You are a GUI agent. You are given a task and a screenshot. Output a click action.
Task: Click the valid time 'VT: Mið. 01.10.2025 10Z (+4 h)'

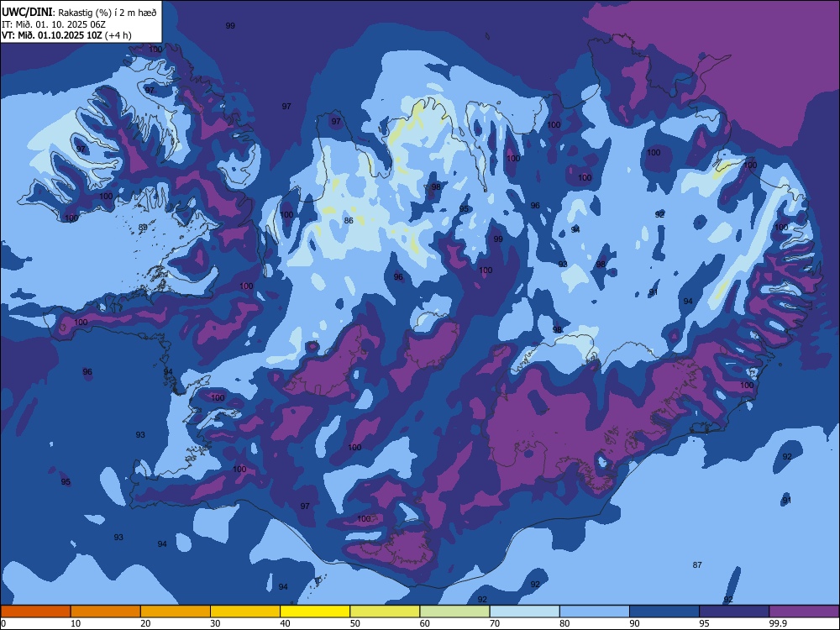66,35
